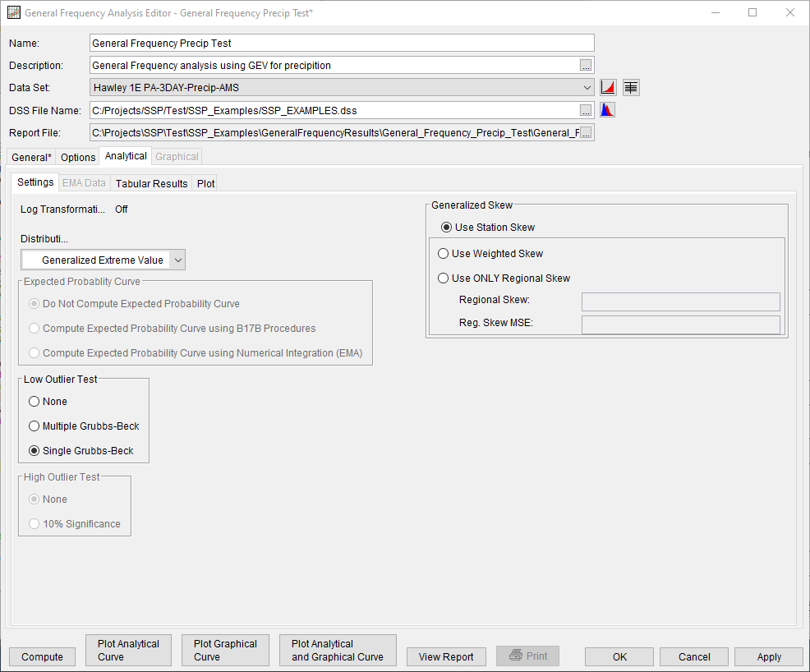Image resolution: width=810 pixels, height=672 pixels.
Task: Open the Options tab
Action: 78,157
